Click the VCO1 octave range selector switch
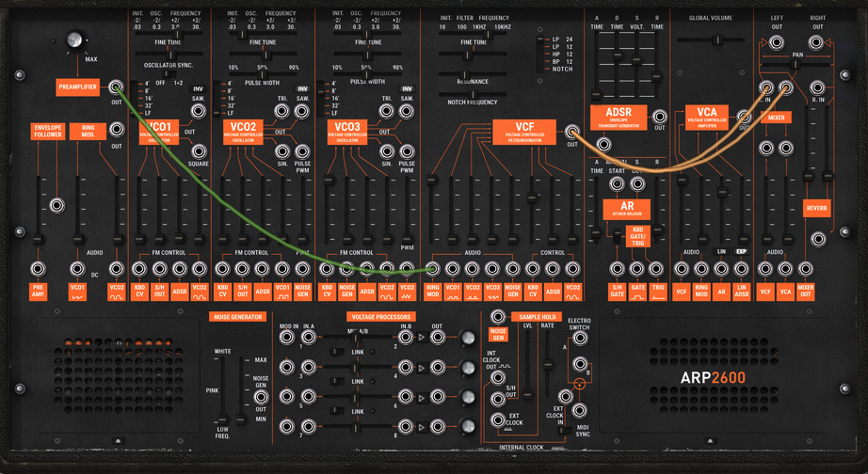The height and width of the screenshot is (474, 868). (x=134, y=98)
